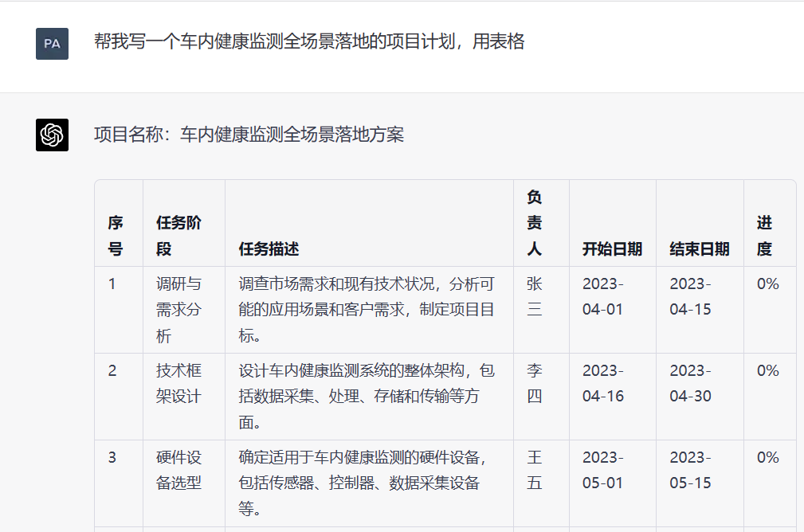Click the project name heading line
The height and width of the screenshot is (532, 804).
(x=249, y=135)
